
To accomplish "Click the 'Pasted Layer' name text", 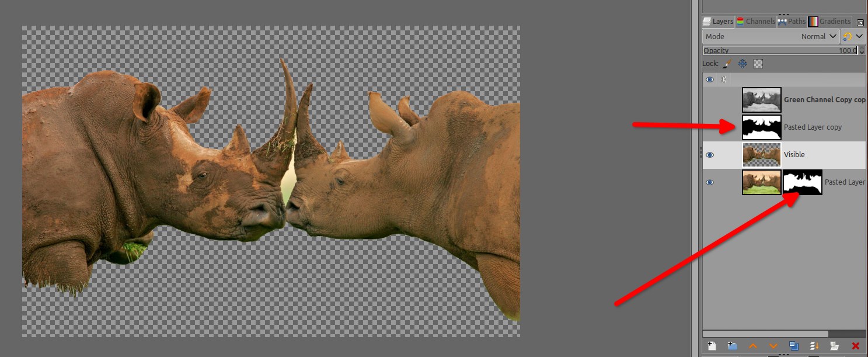I will [x=845, y=182].
